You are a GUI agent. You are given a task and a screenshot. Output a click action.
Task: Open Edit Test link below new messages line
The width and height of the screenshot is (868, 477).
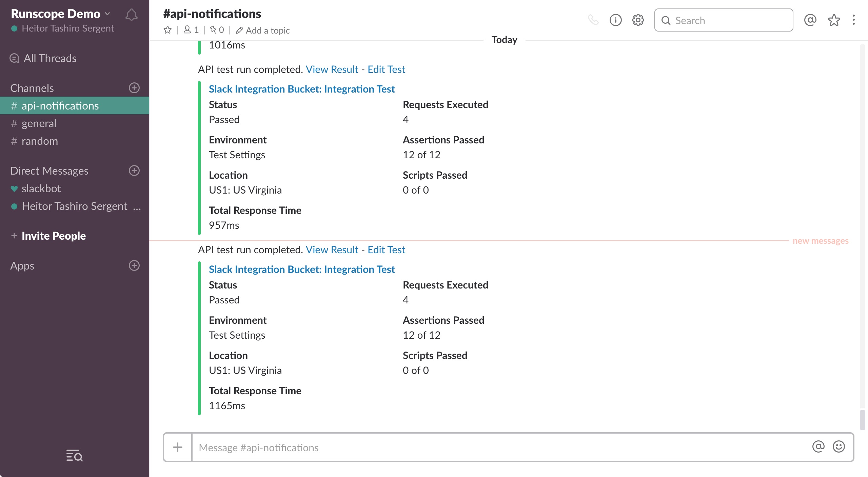pos(386,250)
